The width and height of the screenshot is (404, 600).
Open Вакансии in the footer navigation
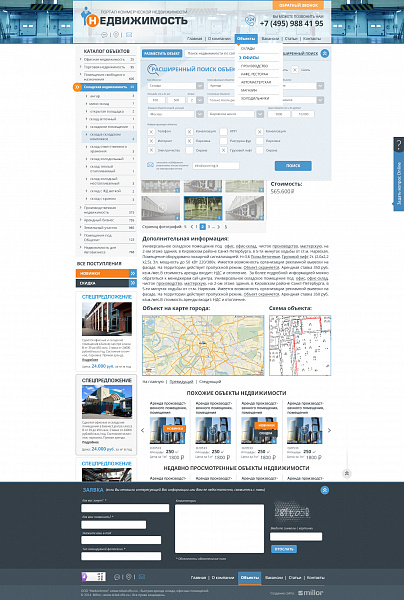point(274,577)
